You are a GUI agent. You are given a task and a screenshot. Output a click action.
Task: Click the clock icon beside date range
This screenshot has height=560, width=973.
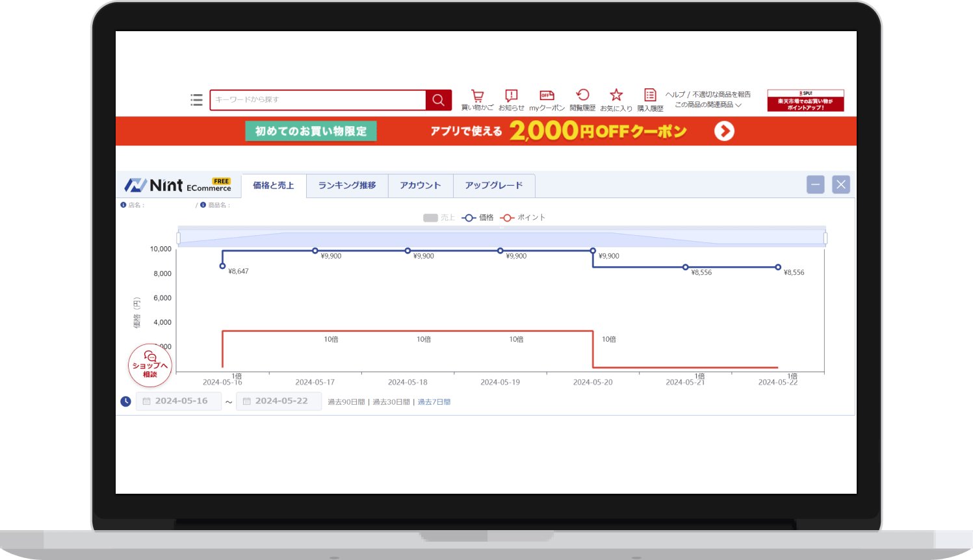click(x=126, y=401)
